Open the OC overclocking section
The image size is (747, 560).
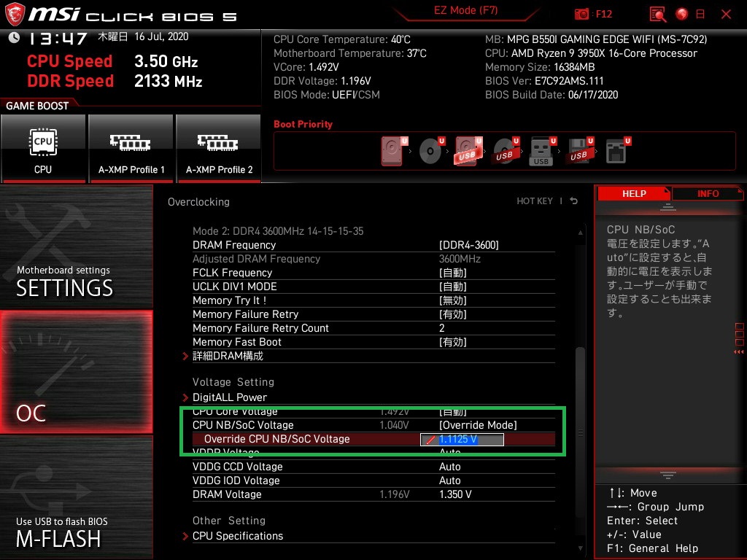tap(76, 373)
